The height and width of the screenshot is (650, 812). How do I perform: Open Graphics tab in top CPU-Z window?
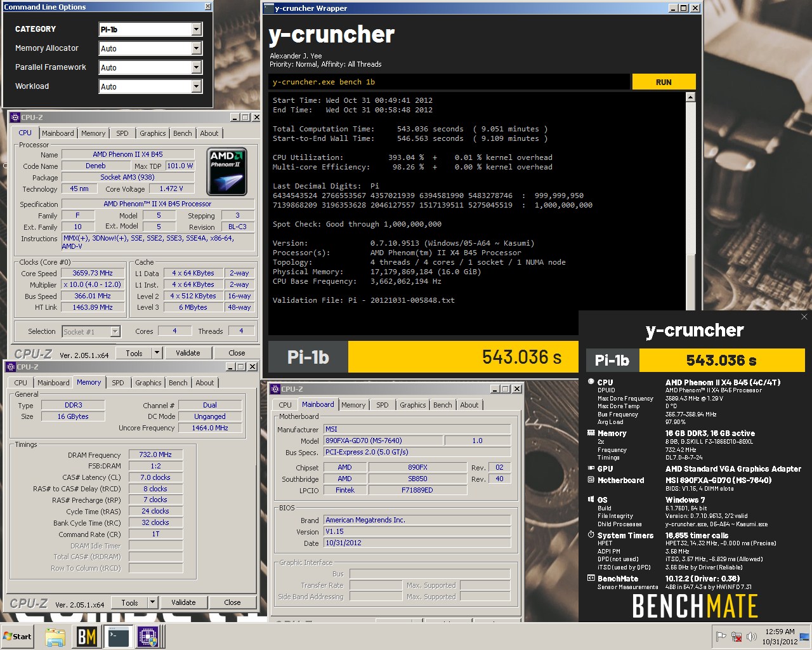point(153,133)
